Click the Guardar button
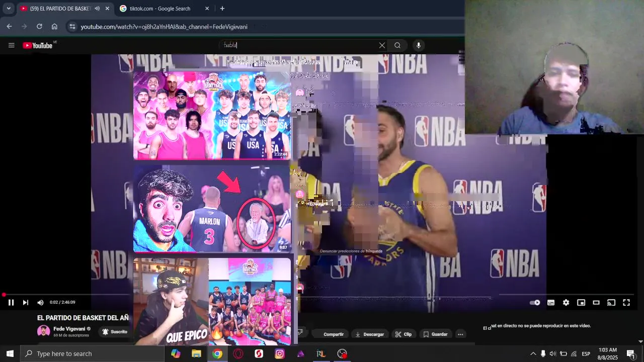This screenshot has width=644, height=362. [x=436, y=334]
